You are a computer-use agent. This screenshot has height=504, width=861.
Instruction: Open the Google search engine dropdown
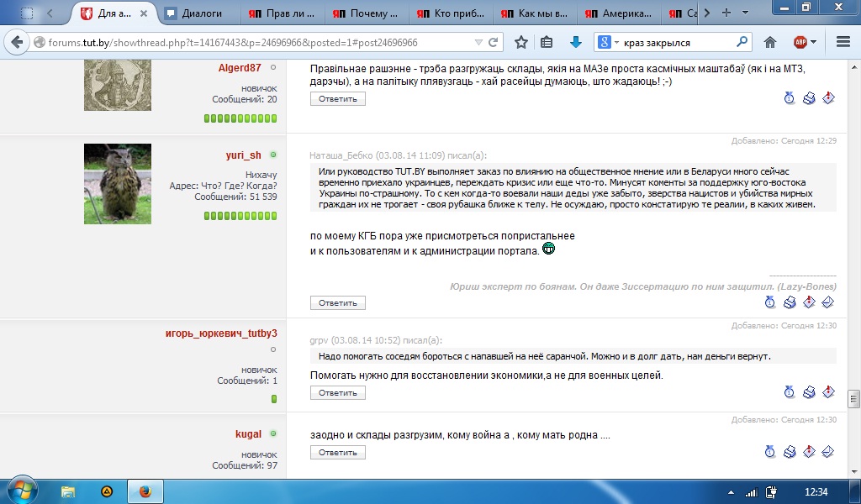pos(607,42)
